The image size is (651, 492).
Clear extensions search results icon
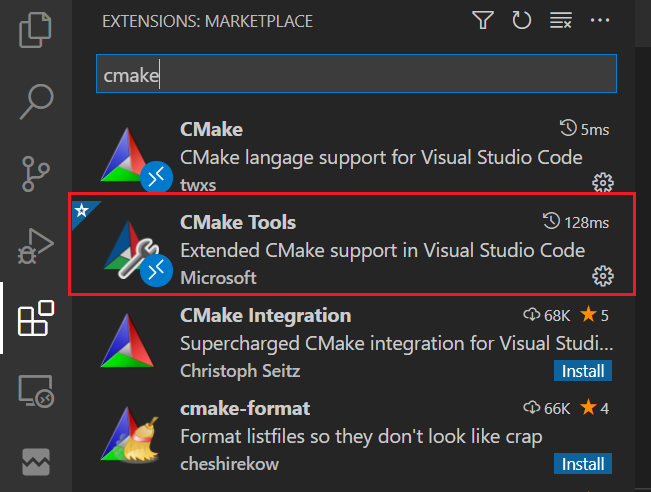point(560,20)
